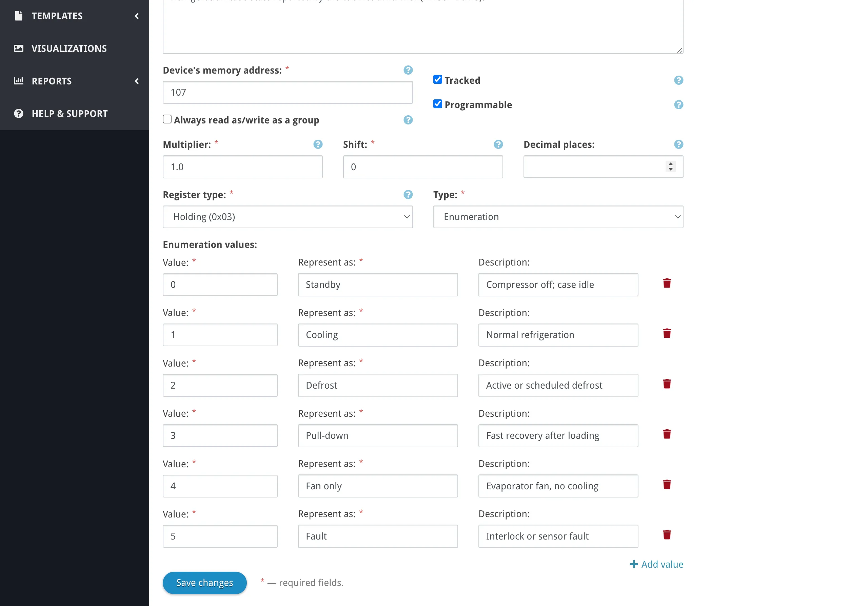Uncheck the Programmable checkbox

tap(437, 104)
